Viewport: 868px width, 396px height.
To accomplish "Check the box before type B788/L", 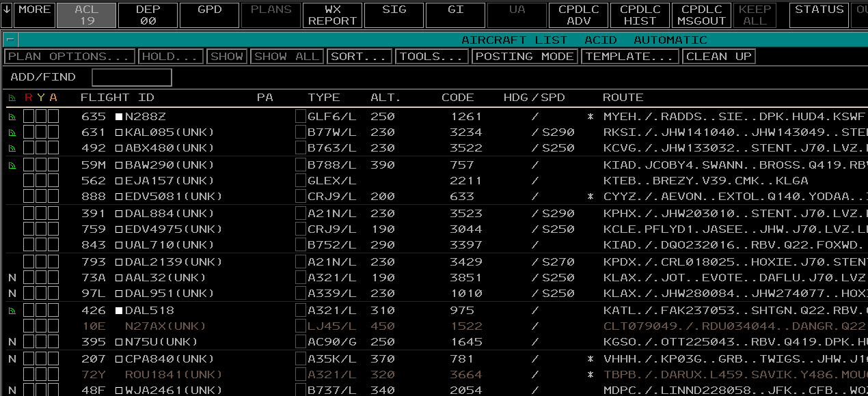I will point(301,165).
